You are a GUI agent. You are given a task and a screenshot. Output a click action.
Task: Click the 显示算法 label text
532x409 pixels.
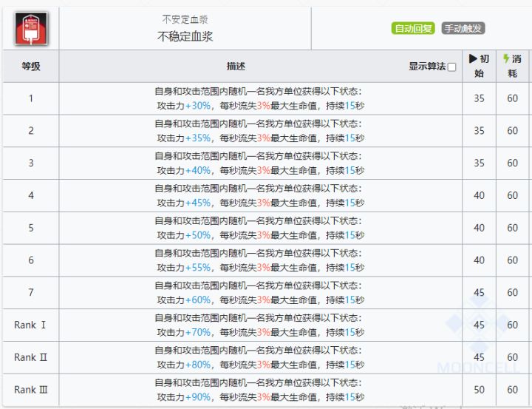pyautogui.click(x=427, y=67)
